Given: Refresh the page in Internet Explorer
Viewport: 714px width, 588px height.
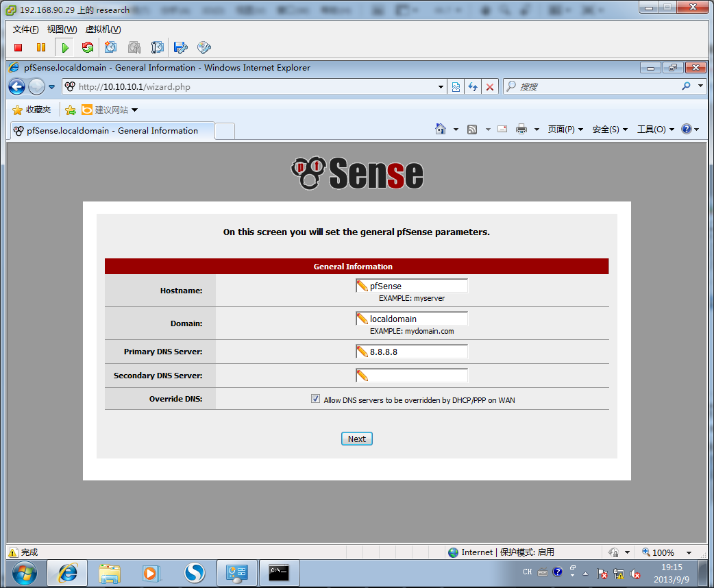Looking at the screenshot, I should coord(472,87).
